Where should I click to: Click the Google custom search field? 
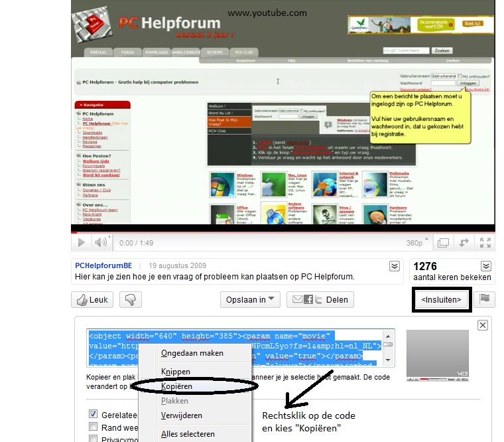(406, 50)
